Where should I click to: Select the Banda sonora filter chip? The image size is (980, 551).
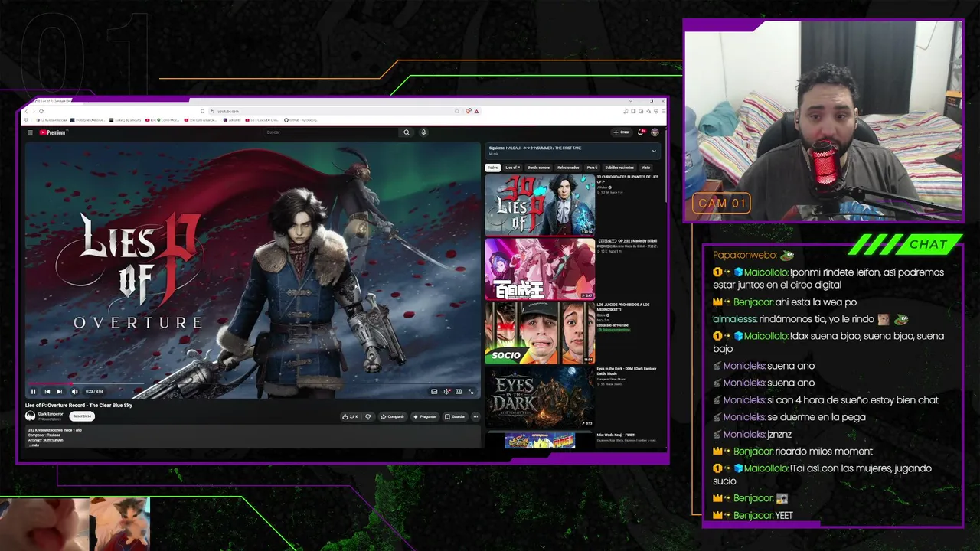(538, 168)
